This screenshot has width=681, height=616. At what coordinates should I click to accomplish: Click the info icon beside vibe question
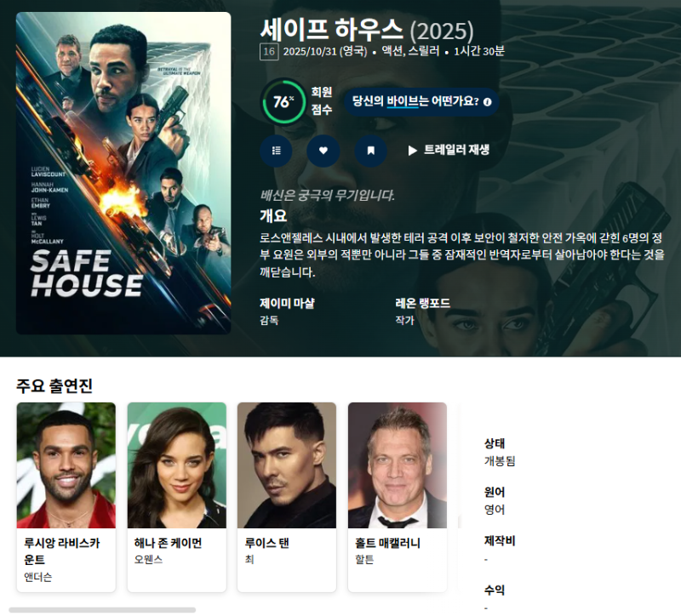487,102
